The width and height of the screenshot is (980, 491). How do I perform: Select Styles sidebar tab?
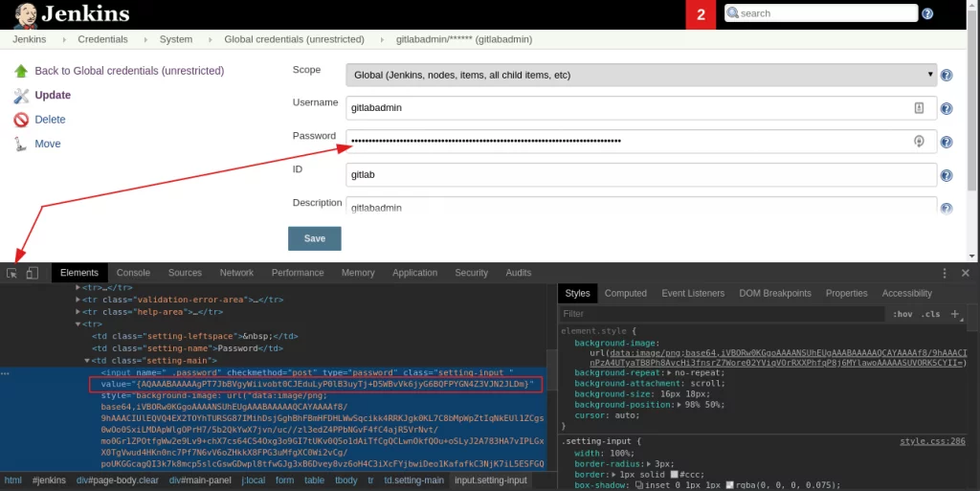pos(577,294)
